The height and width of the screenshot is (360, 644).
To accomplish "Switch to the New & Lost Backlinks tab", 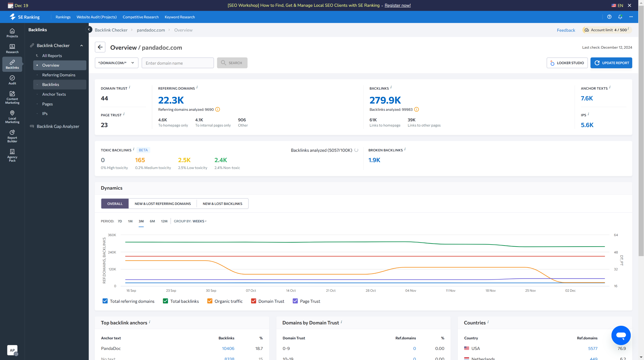I will click(222, 204).
